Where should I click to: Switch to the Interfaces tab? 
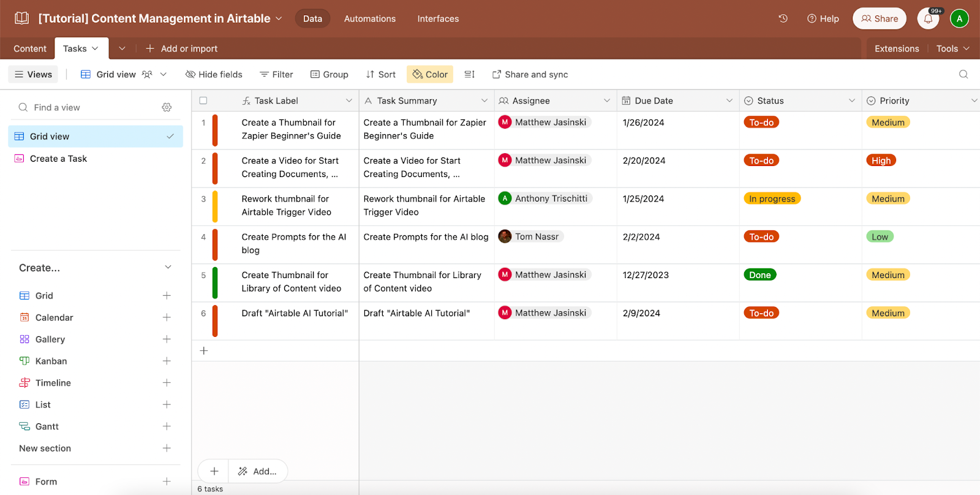coord(438,18)
